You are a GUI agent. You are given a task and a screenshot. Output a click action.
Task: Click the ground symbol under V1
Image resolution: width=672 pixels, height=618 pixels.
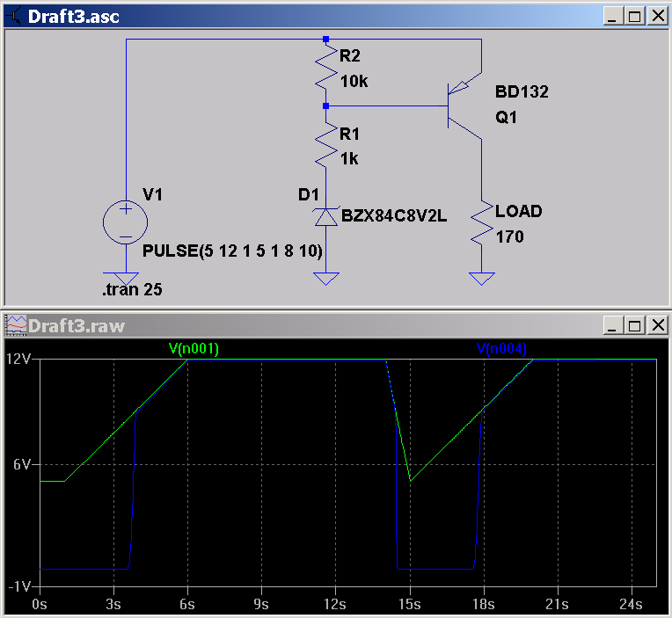(126, 279)
